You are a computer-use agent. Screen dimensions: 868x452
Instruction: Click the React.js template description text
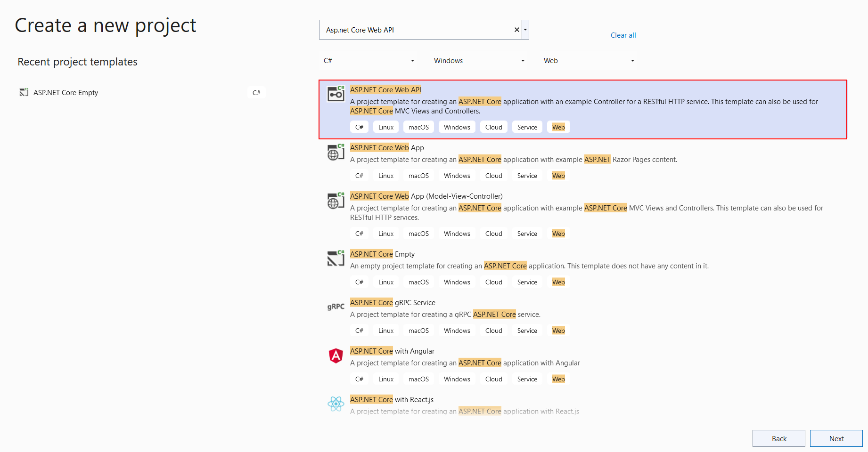[465, 412]
